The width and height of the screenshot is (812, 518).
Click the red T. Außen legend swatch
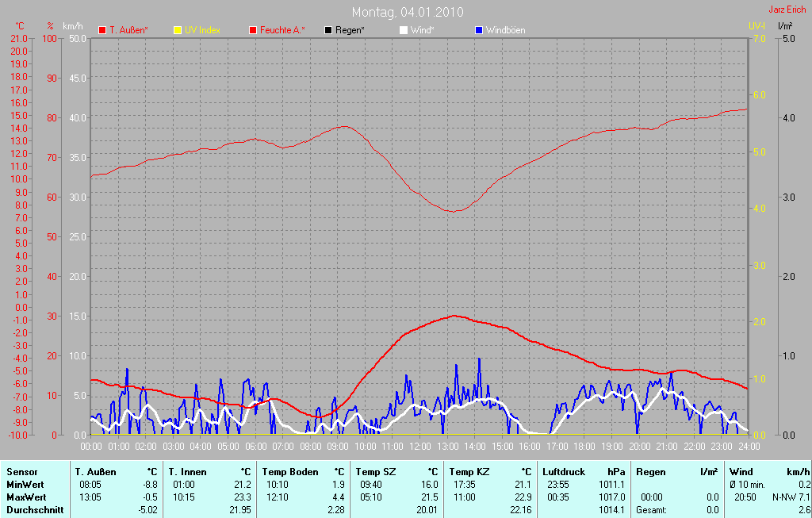[102, 30]
